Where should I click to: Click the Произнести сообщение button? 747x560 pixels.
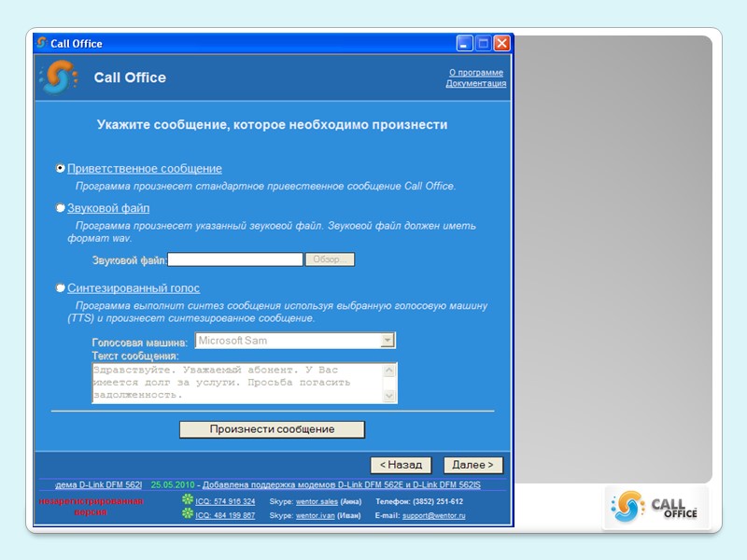(272, 429)
